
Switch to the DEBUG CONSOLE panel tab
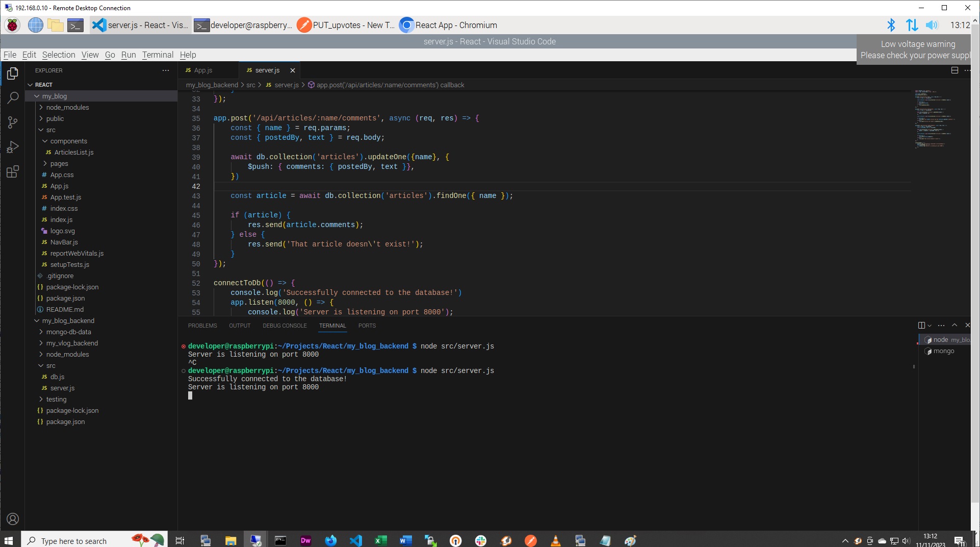coord(285,326)
